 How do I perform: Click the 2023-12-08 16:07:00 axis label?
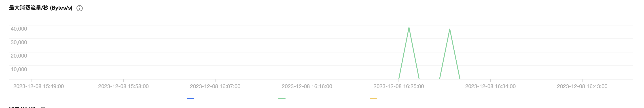[x=215, y=86]
